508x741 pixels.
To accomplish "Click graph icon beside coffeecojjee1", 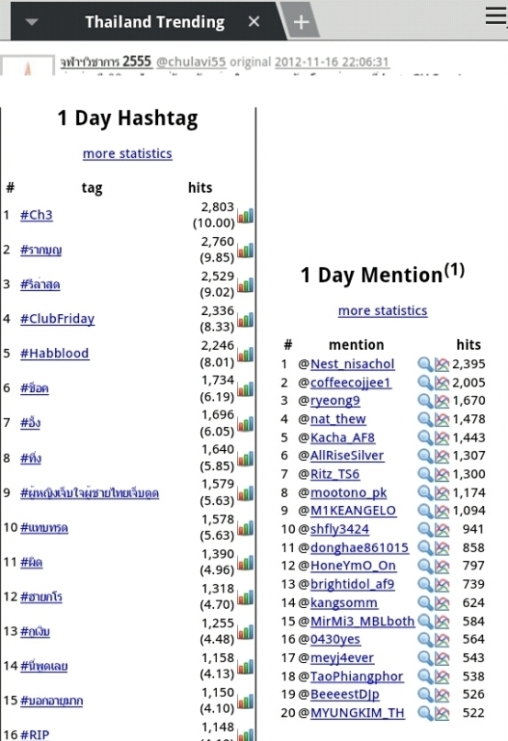I will (x=442, y=383).
